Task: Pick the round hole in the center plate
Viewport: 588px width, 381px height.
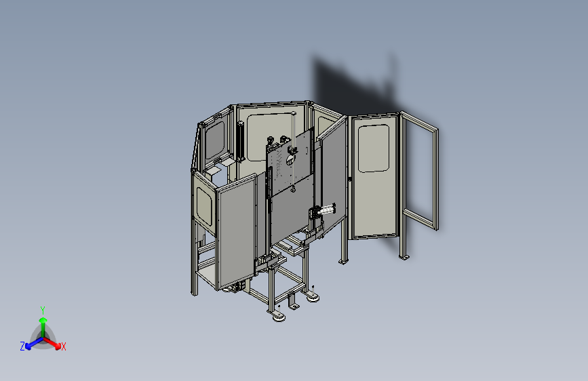Action: [290, 161]
